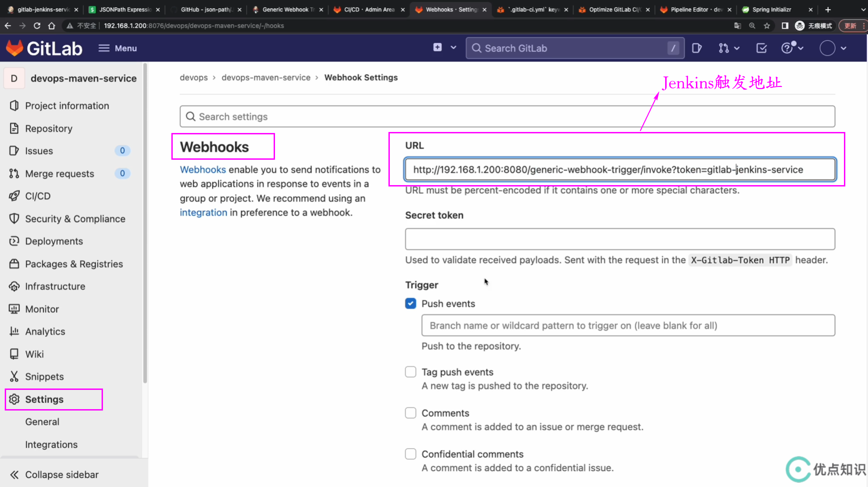Open the Menu hamburger button
Image resolution: width=868 pixels, height=487 pixels.
pos(118,48)
